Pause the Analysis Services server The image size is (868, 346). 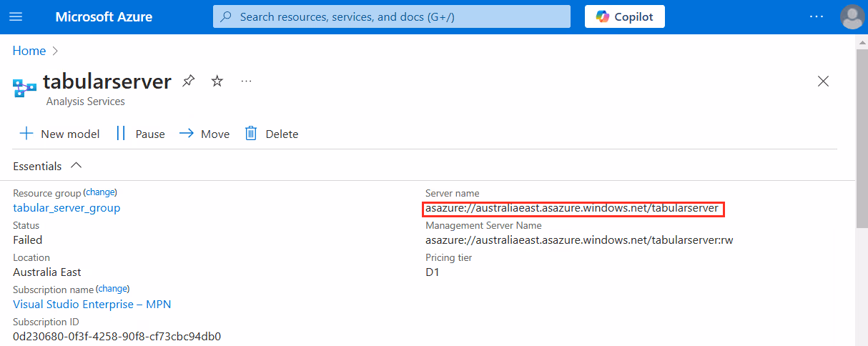(x=140, y=134)
